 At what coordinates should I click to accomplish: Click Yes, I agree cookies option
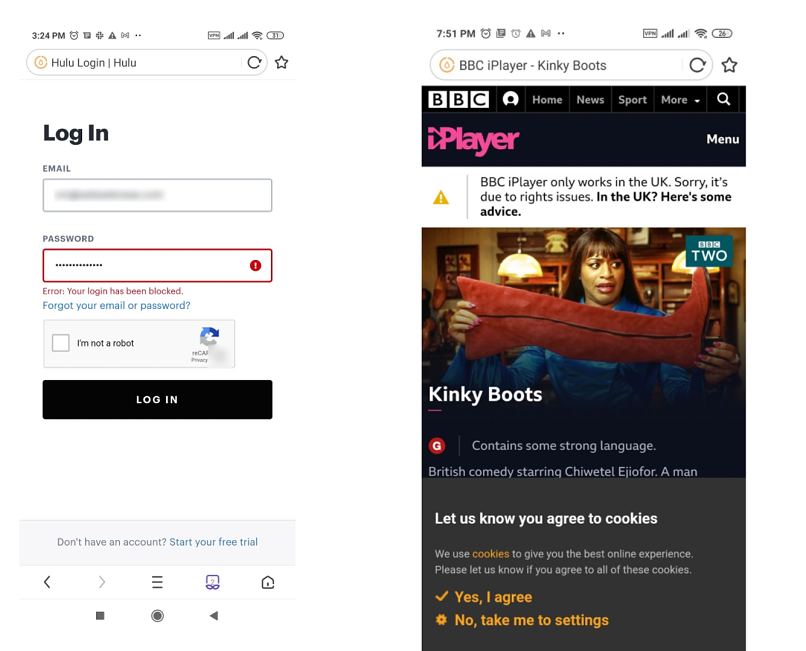tap(484, 597)
